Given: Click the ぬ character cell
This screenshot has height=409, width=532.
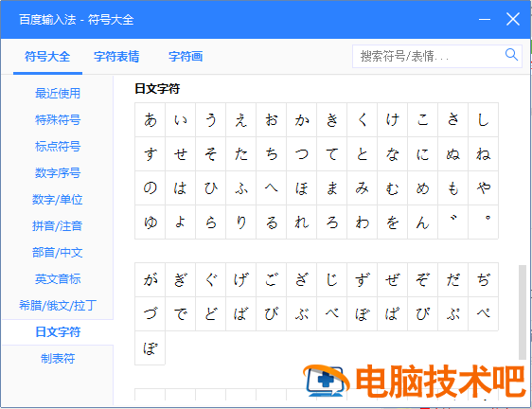Looking at the screenshot, I should pos(452,153).
